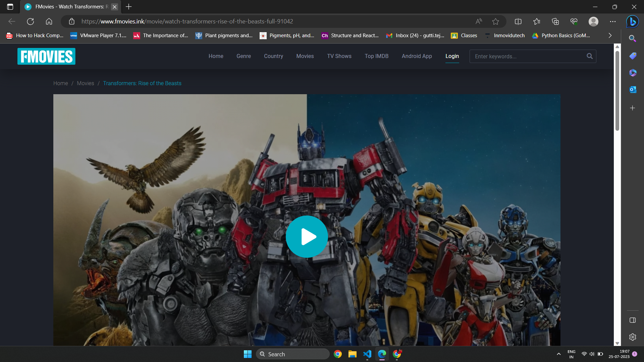Open TV Shows section
This screenshot has height=362, width=644.
339,56
